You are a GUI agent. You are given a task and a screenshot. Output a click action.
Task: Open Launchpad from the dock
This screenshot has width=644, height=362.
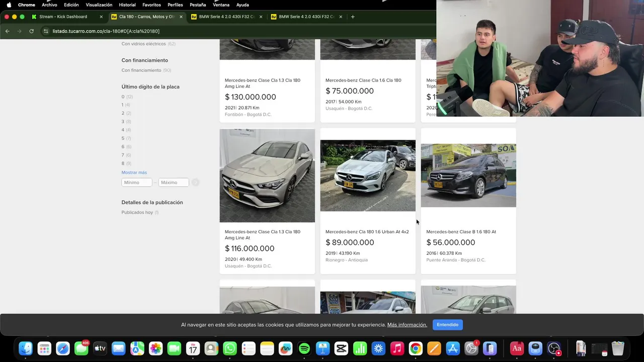(x=44, y=348)
